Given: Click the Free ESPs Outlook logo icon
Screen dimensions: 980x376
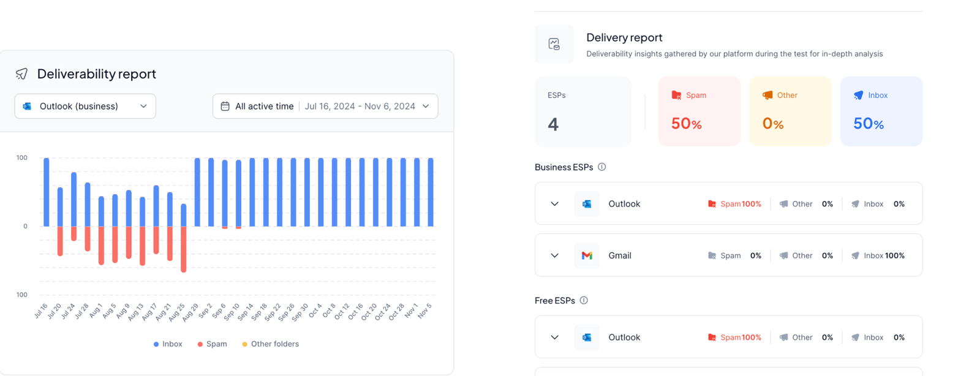Looking at the screenshot, I should point(587,337).
